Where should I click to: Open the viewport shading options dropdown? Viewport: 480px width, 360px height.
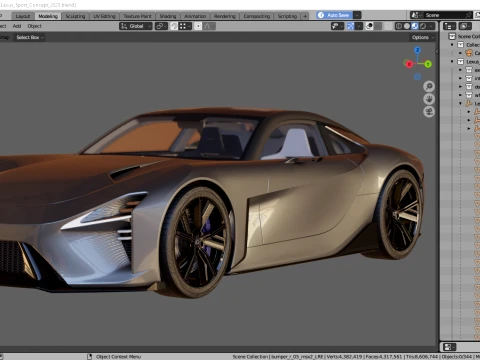431,26
